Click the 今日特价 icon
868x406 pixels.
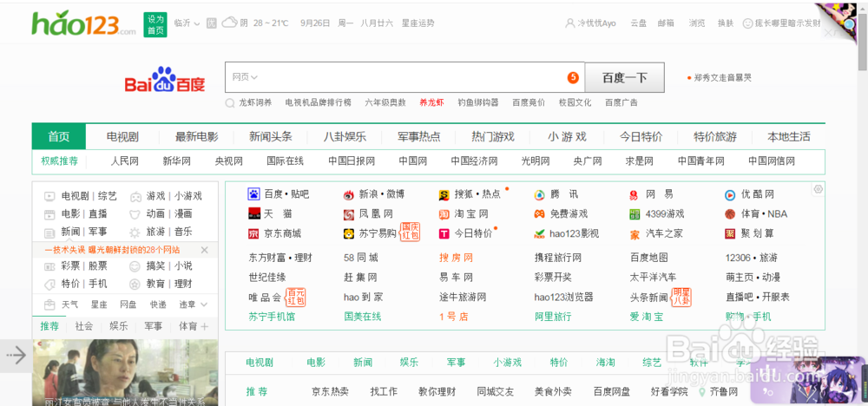(444, 234)
